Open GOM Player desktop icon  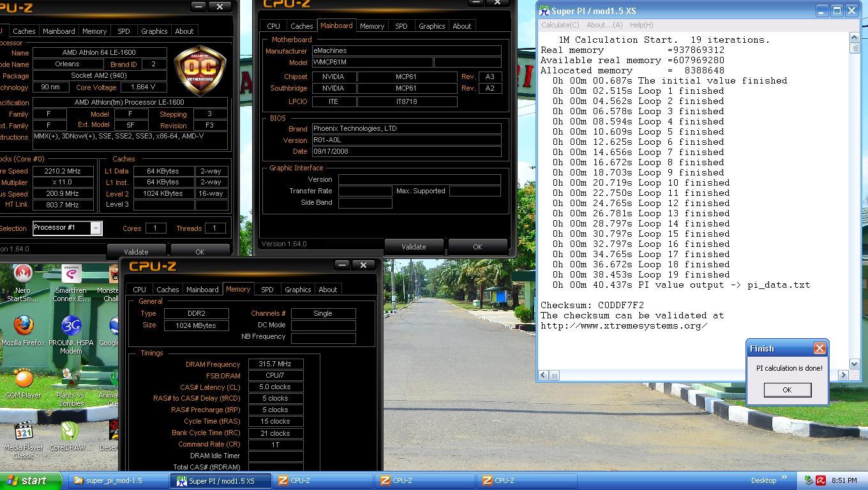click(23, 383)
